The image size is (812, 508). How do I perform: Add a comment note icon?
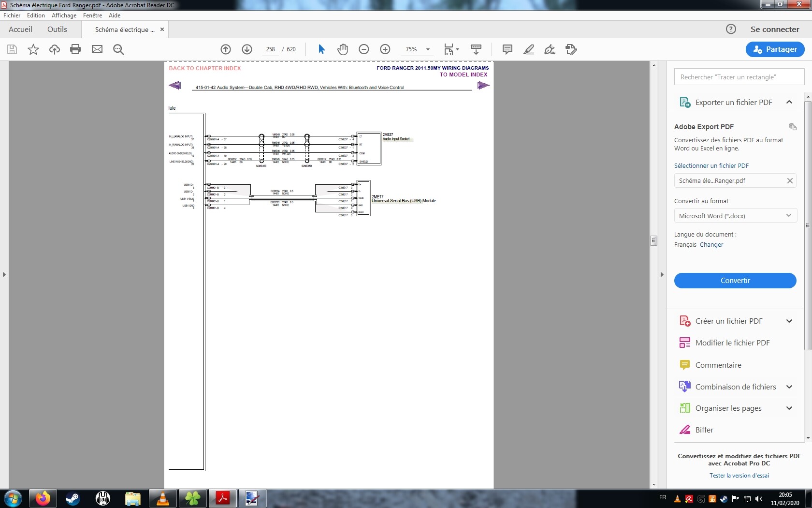(x=507, y=49)
